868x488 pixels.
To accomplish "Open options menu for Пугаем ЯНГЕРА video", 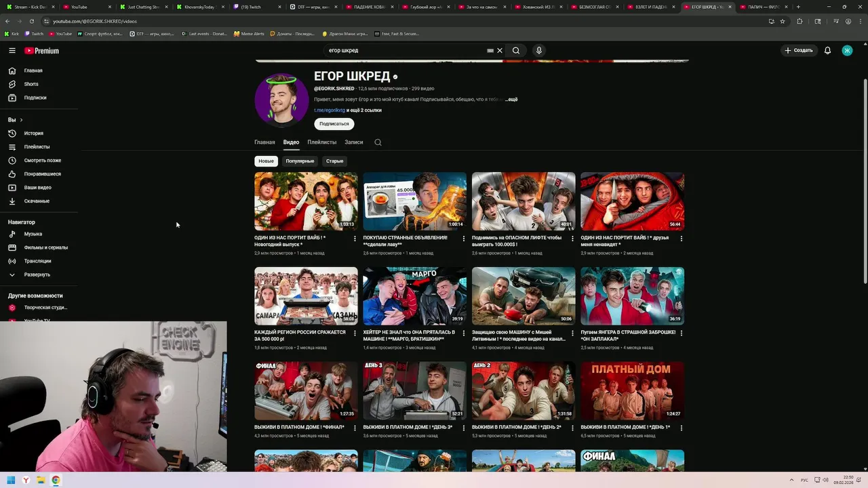I will [681, 333].
